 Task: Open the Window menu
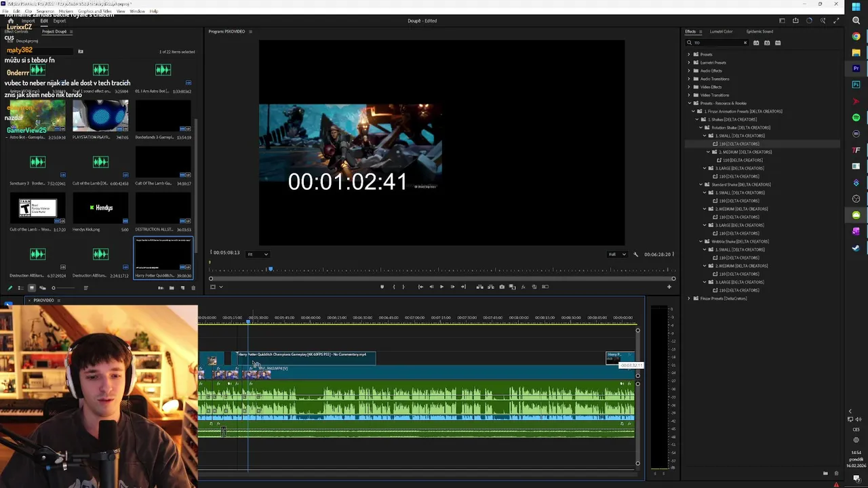(137, 12)
